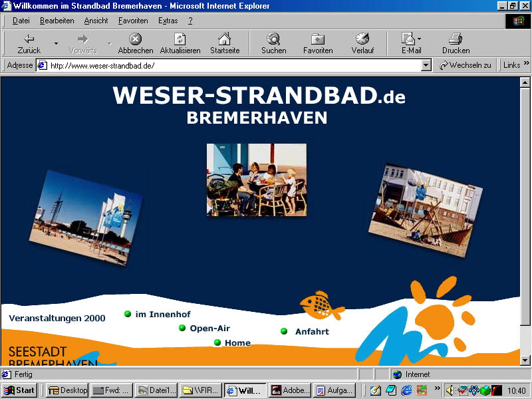Click the Veranstaltungen 2000 text
The height and width of the screenshot is (399, 532).
[57, 319]
